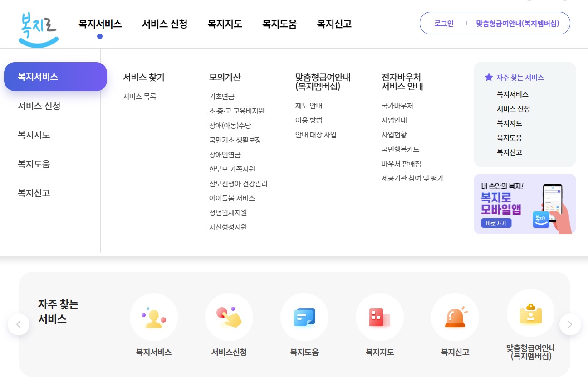Click the right carousel arrow
This screenshot has height=382, width=588.
(x=570, y=324)
